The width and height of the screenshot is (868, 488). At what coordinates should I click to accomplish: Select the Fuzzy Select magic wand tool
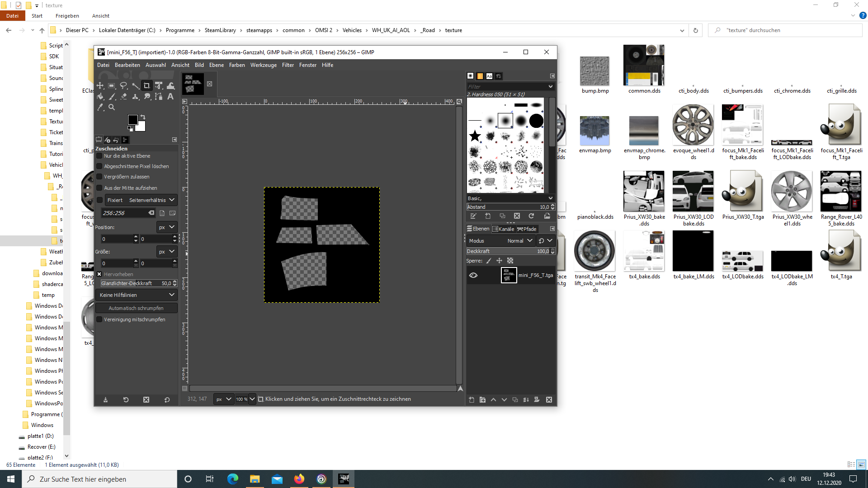[135, 85]
